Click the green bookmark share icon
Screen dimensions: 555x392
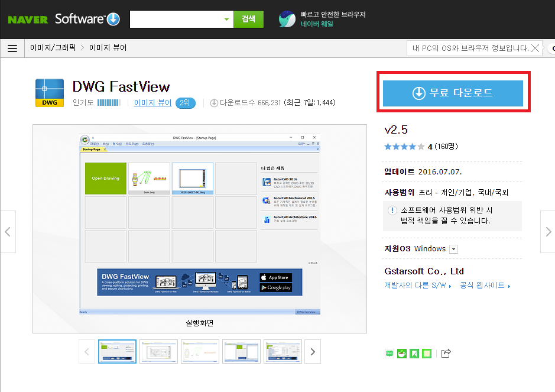414,354
